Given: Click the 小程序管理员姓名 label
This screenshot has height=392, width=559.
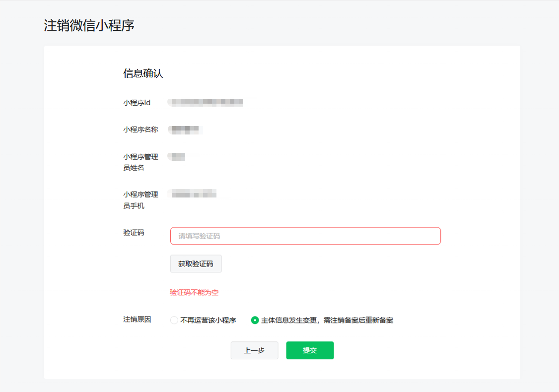Looking at the screenshot, I should 141,162.
